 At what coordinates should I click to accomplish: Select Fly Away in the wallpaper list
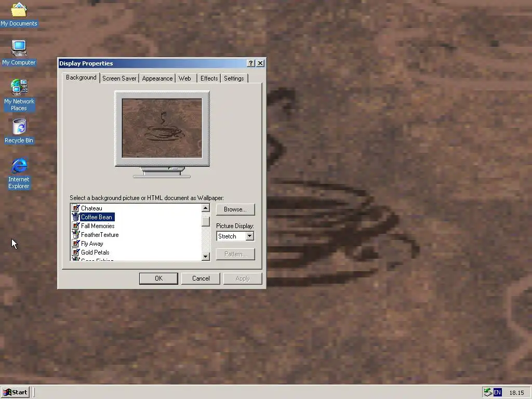click(92, 244)
